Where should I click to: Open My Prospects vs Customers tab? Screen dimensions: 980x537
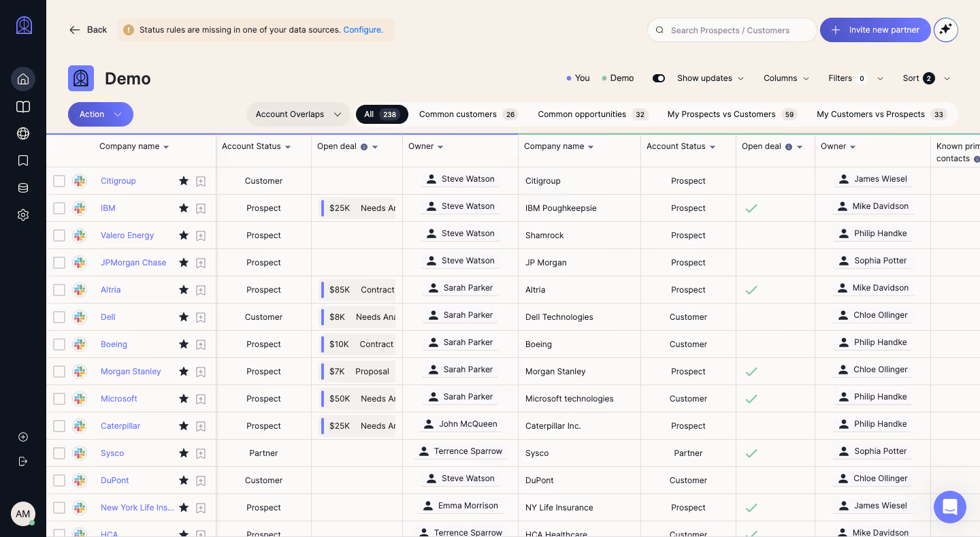(732, 114)
